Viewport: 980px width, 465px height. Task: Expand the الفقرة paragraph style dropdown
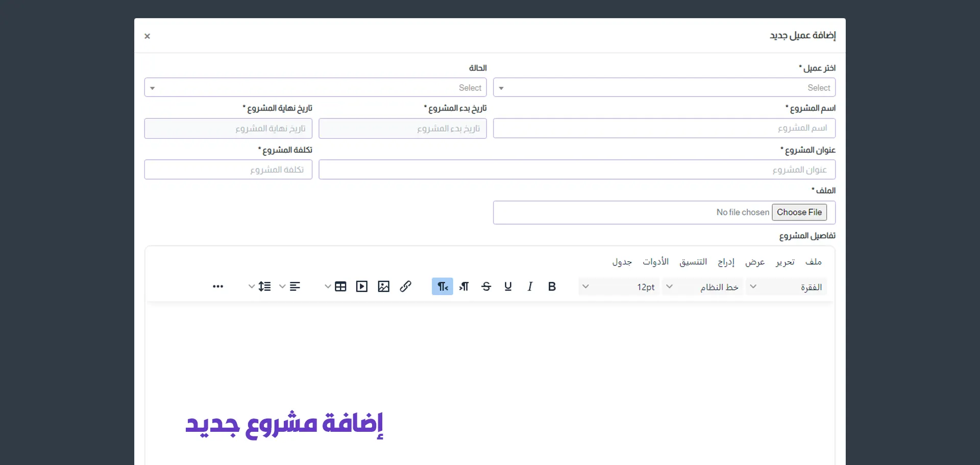coord(786,287)
